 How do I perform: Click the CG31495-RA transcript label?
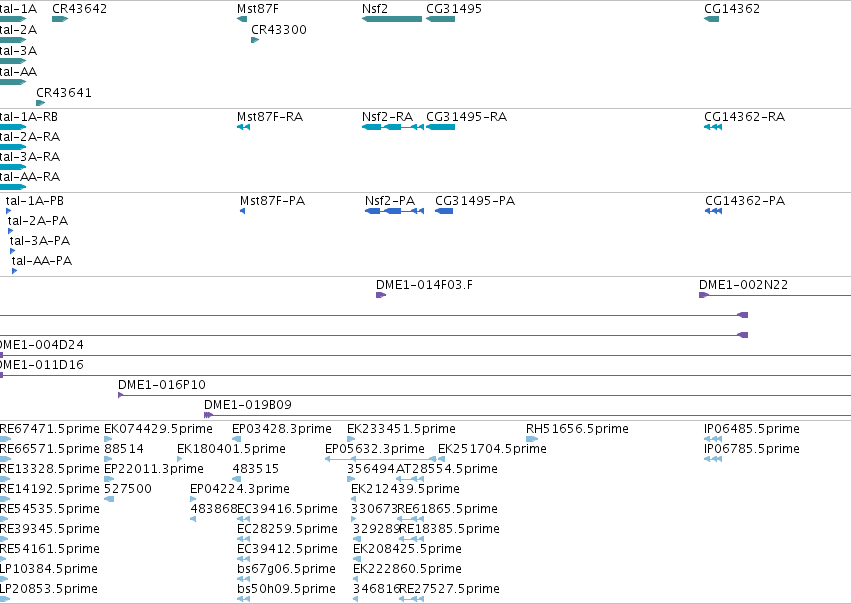(x=466, y=117)
